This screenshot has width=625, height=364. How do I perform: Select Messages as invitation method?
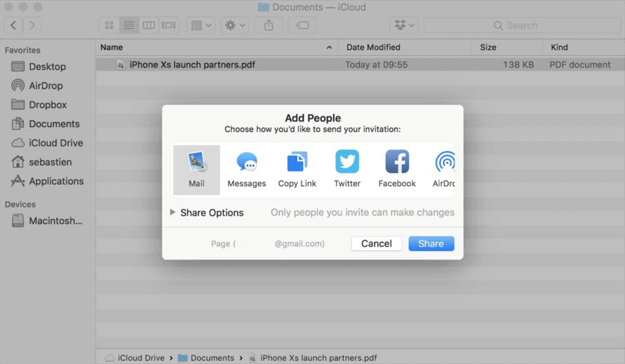click(x=247, y=170)
